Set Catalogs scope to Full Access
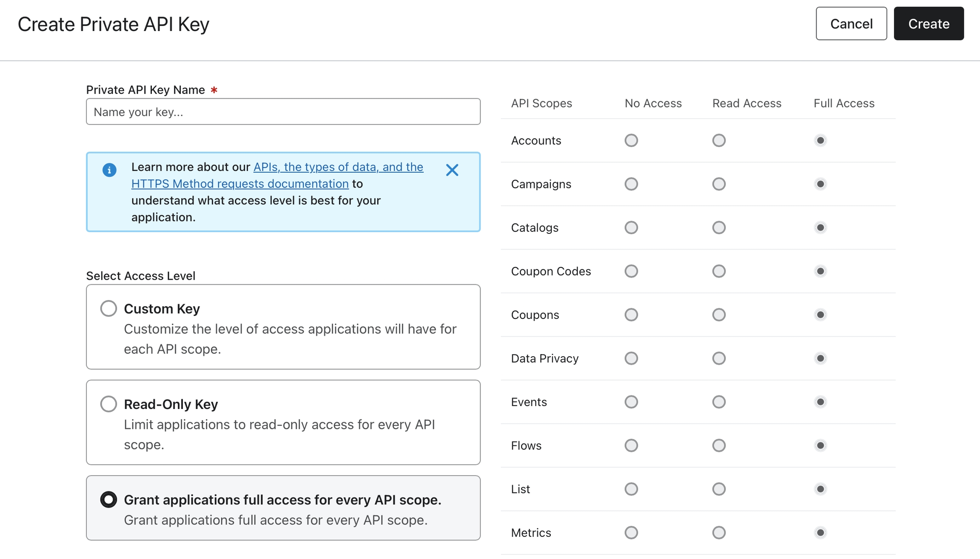This screenshot has height=559, width=980. click(x=820, y=227)
